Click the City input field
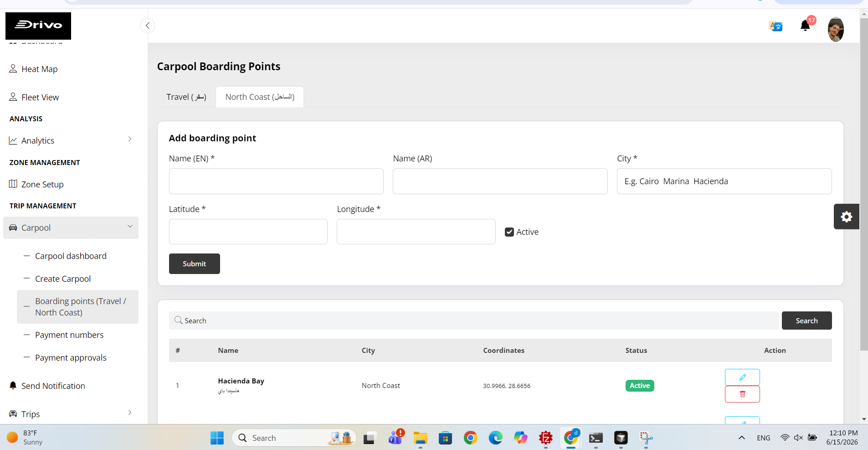 pos(724,181)
